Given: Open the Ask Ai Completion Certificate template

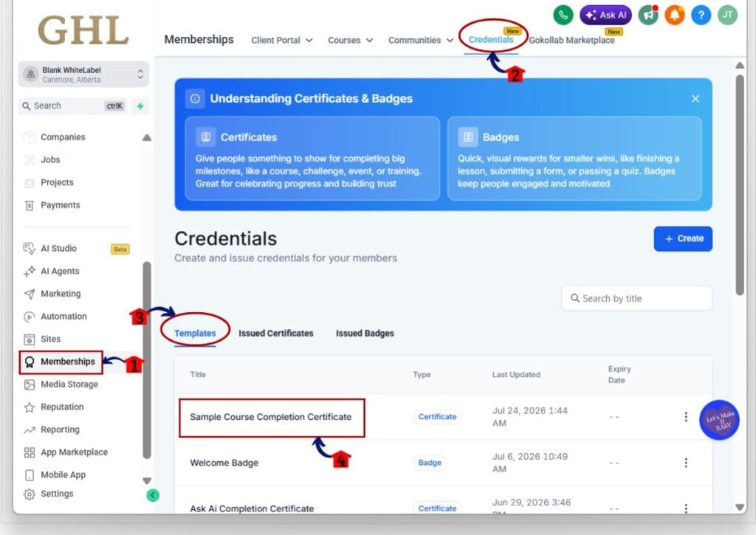Looking at the screenshot, I should [252, 508].
